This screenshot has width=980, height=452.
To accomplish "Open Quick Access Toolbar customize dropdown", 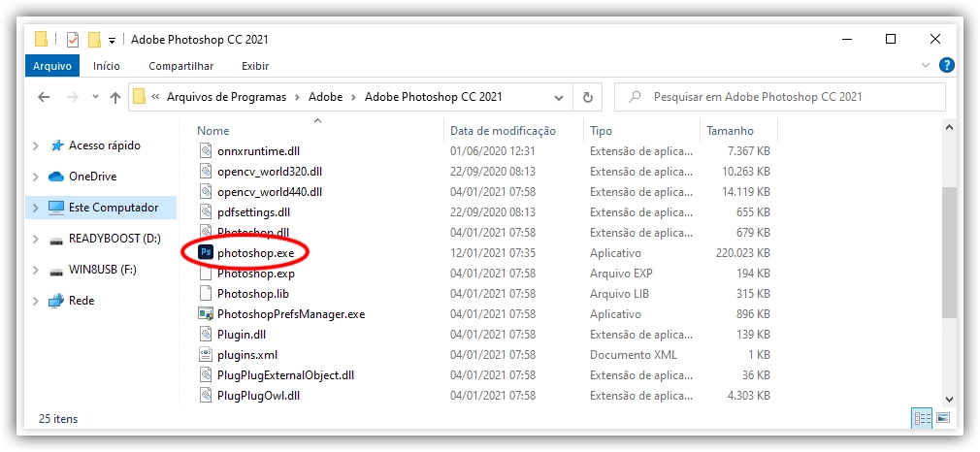I will (112, 41).
